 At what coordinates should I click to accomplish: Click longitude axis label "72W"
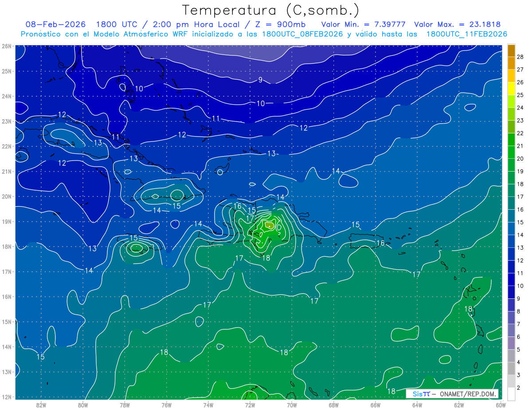250,405
